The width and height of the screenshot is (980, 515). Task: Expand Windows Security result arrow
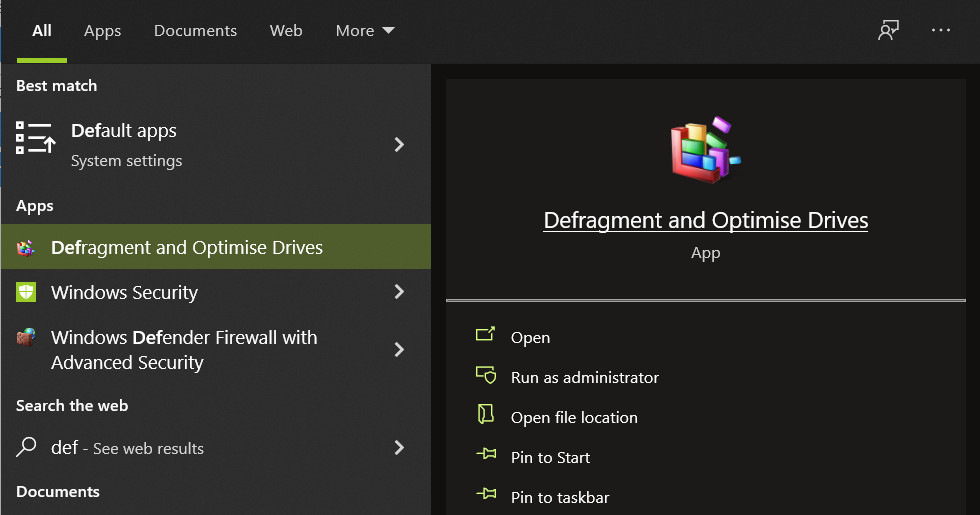(x=399, y=292)
